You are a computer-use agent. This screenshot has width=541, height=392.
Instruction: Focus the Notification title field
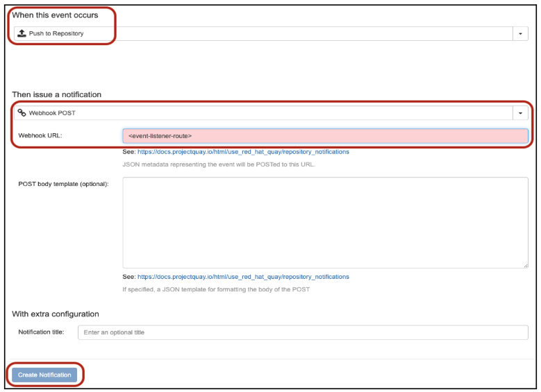(x=302, y=332)
